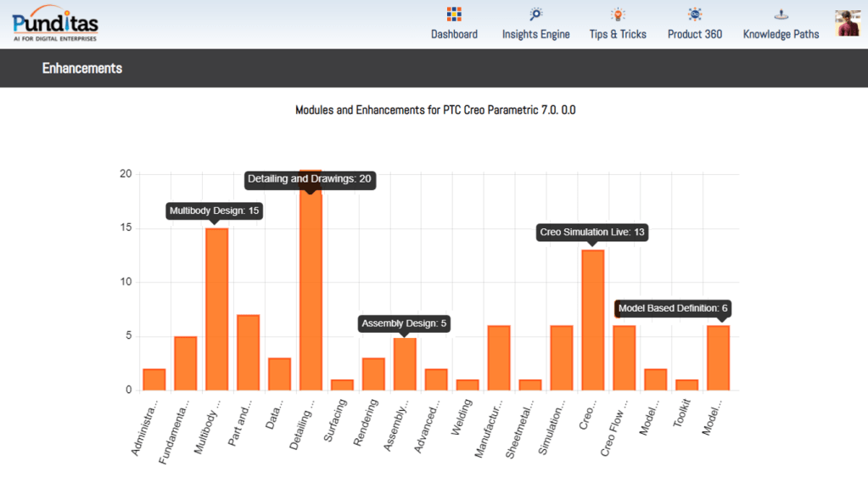Screen dimensions: 868x478
Task: Go to Knowledge Paths text link
Action: pyautogui.click(x=781, y=35)
